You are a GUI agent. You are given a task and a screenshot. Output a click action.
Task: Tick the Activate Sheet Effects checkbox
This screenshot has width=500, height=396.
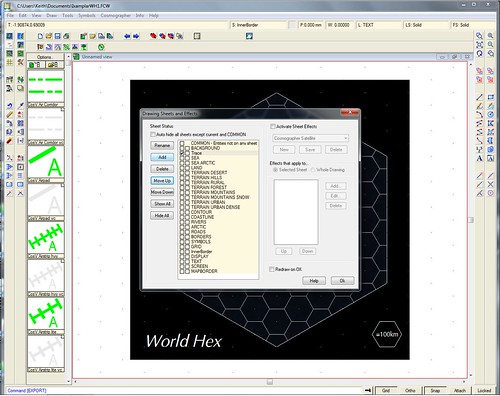point(273,126)
